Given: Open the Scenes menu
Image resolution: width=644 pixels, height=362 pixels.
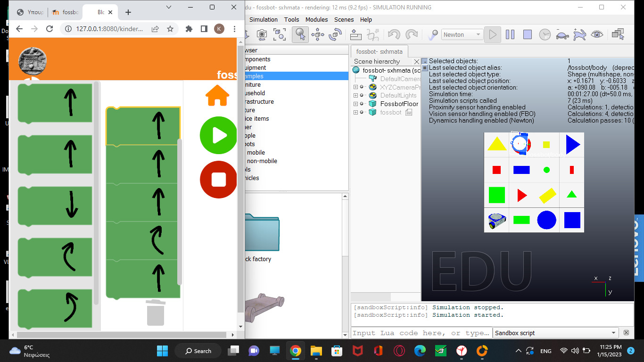Looking at the screenshot, I should point(344,20).
